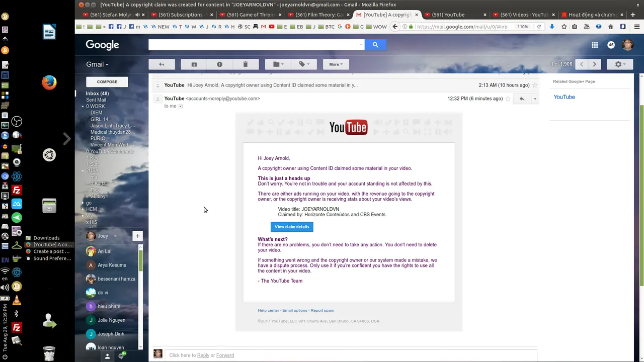This screenshot has height=362, width=644.
Task: Show search options dropdown arrow
Action: coord(361,45)
